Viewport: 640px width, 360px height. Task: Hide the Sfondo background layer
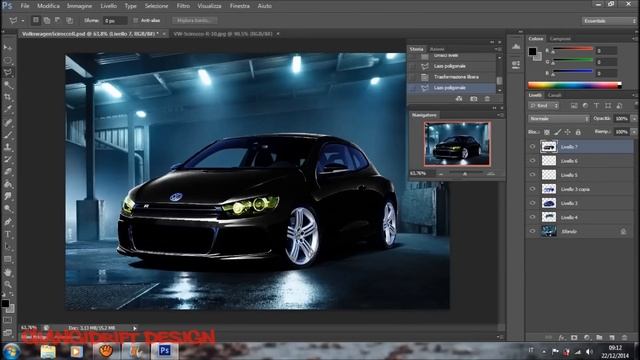tap(532, 231)
